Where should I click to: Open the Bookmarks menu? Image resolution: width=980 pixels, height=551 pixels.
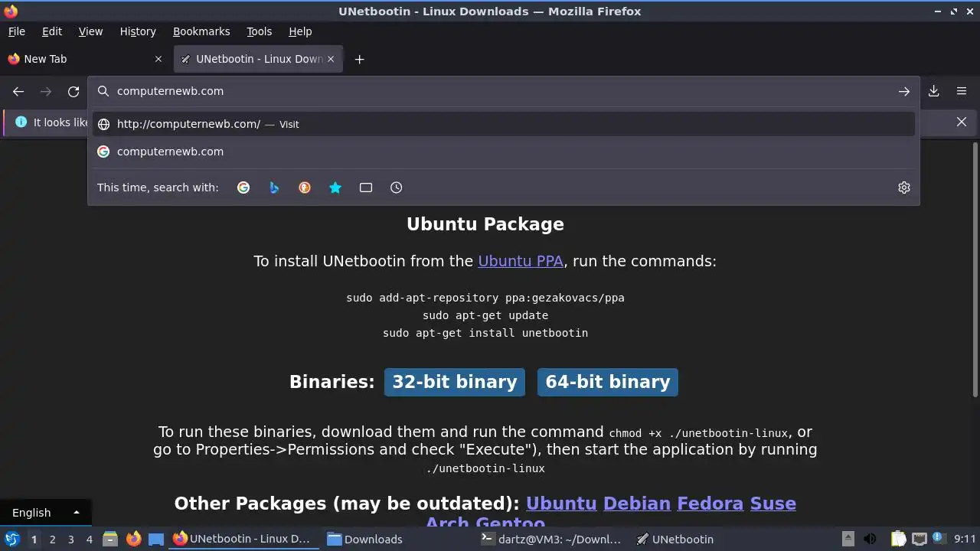pos(201,31)
